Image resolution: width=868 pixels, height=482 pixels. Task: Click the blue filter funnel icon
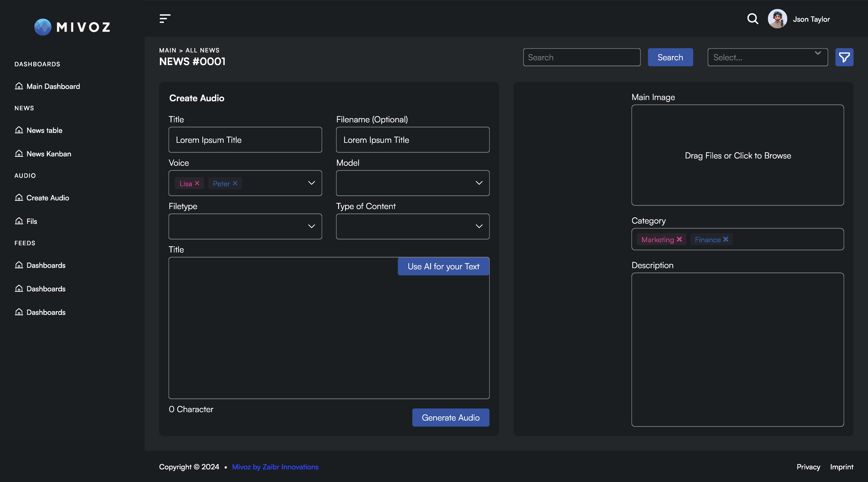[x=844, y=57]
